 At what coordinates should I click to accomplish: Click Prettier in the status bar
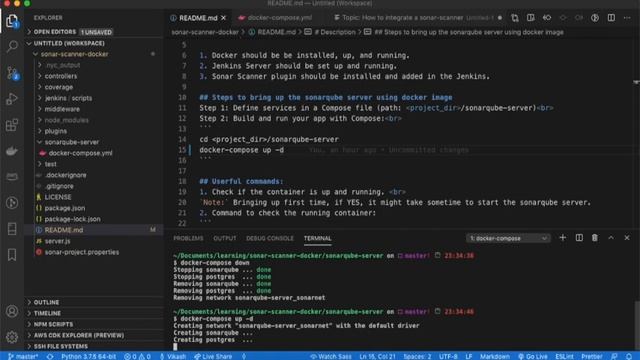pyautogui.click(x=592, y=356)
